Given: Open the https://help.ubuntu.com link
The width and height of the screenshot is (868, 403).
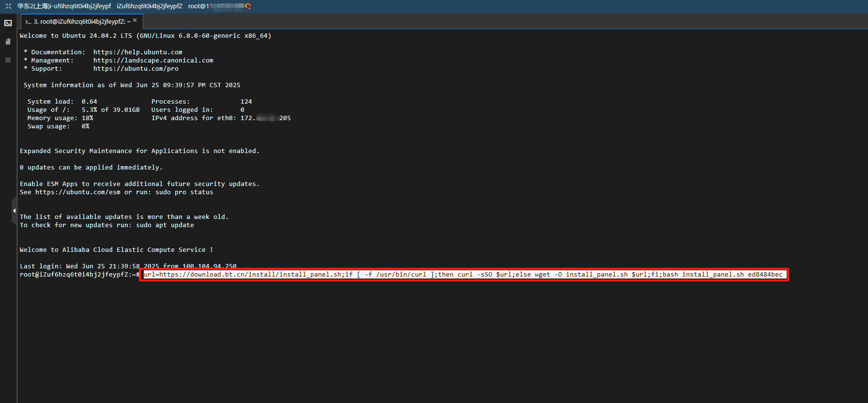Looking at the screenshot, I should (x=138, y=52).
